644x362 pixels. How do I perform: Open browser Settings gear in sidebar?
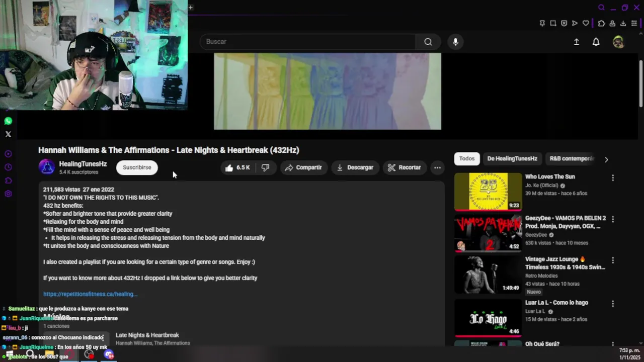point(8,194)
